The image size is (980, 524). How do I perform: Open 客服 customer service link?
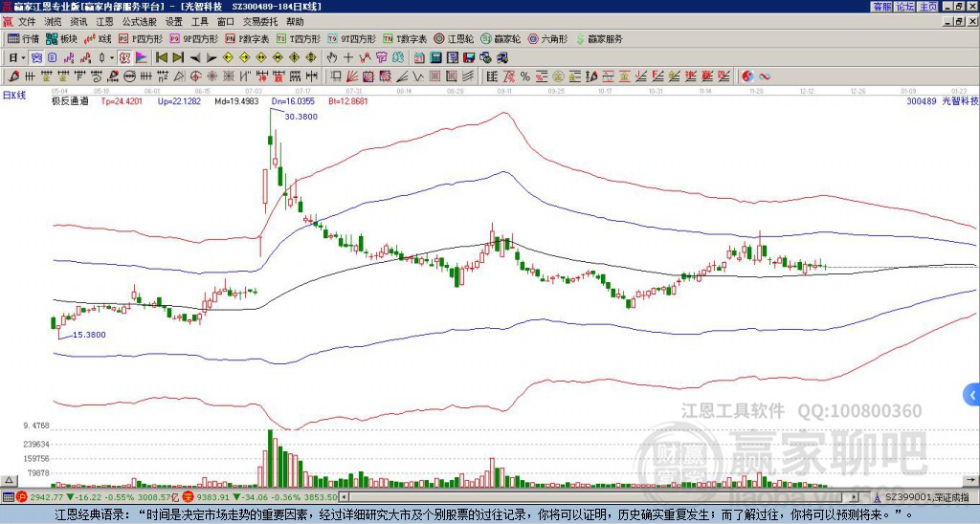882,7
